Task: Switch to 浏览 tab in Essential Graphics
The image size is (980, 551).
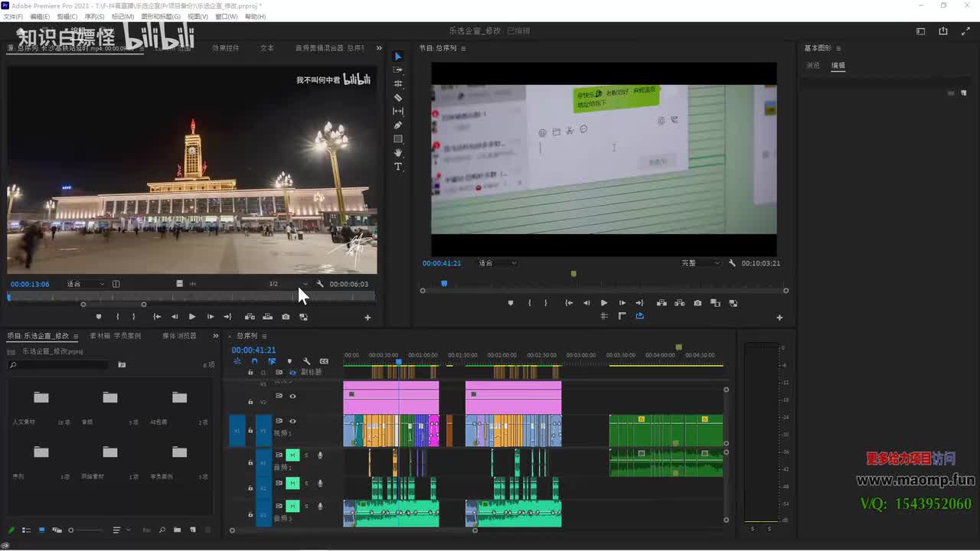Action: pos(812,66)
